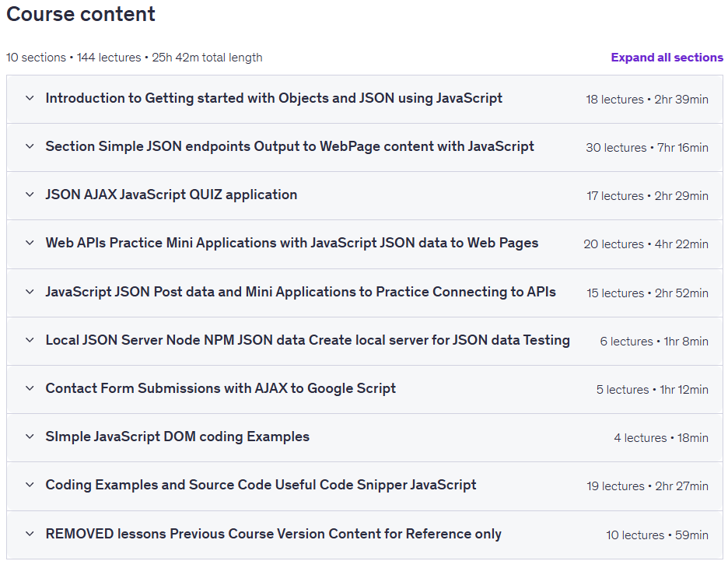Select 'Coding Examples and Source Code Useful Code Snipper' title
Viewport: 728px width, 561px height.
tap(261, 486)
